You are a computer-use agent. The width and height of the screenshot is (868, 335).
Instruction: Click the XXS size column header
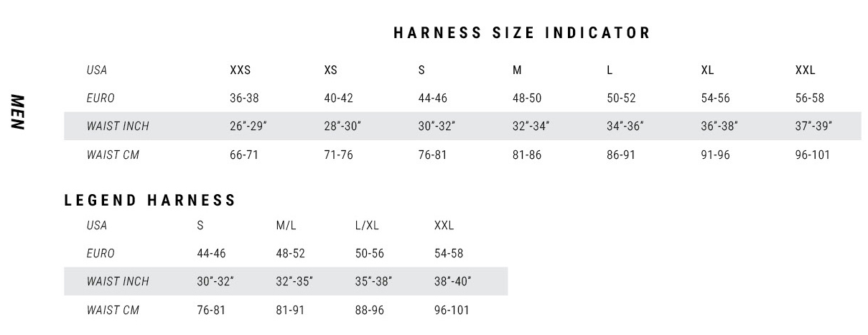point(241,70)
